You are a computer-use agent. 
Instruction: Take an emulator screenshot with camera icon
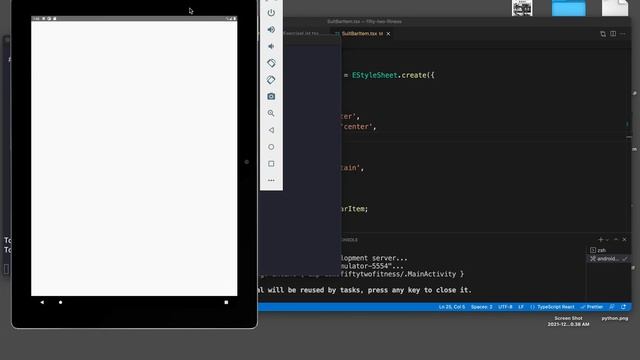(271, 96)
